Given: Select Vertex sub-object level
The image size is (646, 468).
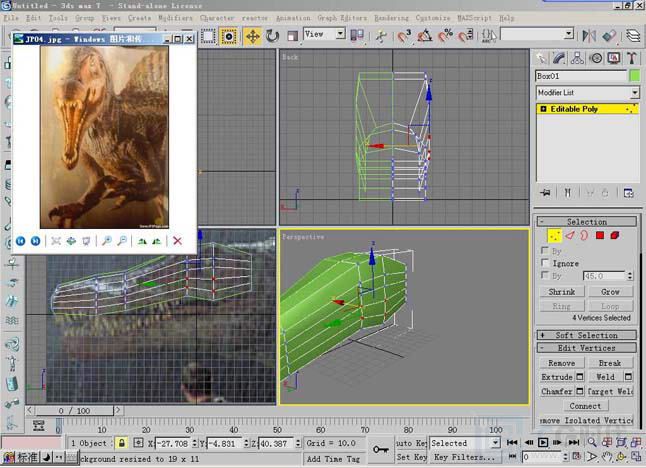Looking at the screenshot, I should pos(555,236).
